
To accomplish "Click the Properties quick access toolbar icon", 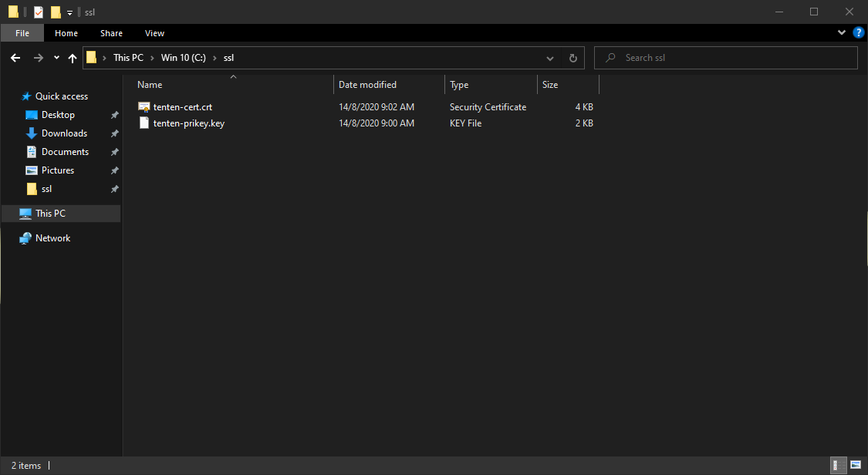I will coord(39,12).
